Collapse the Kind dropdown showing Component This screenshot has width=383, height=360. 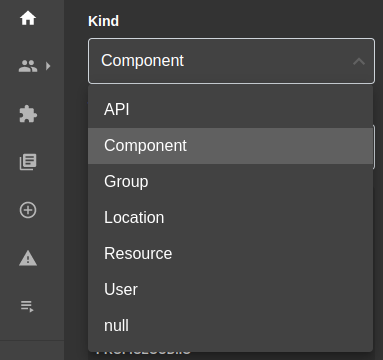pyautogui.click(x=231, y=61)
